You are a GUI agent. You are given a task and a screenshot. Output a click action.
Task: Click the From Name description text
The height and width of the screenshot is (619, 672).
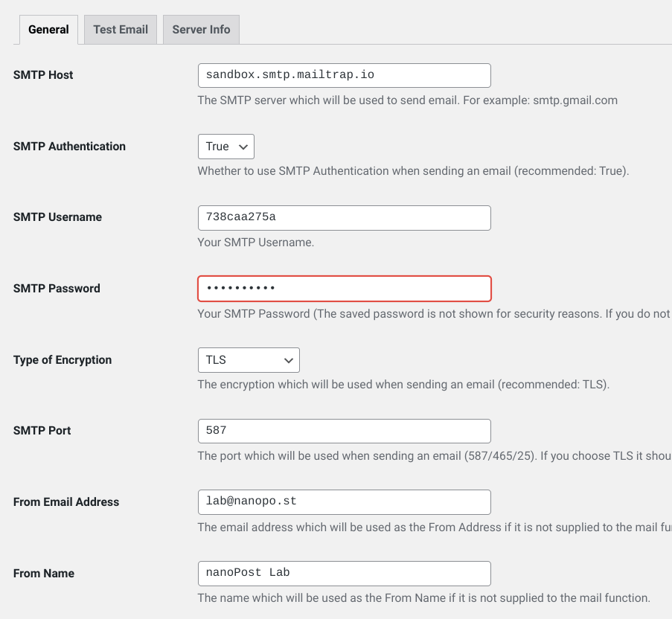pos(424,598)
